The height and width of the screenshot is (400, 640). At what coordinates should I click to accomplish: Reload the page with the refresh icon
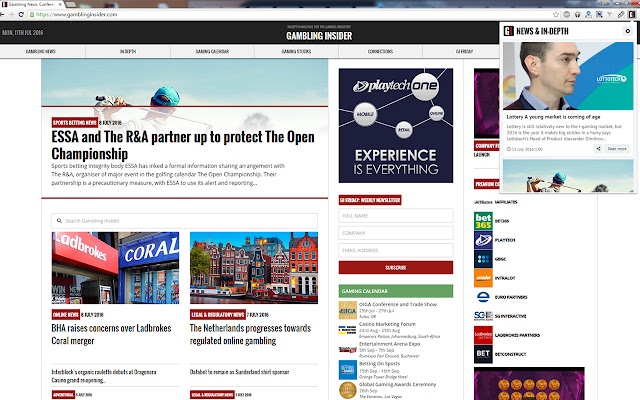21,14
